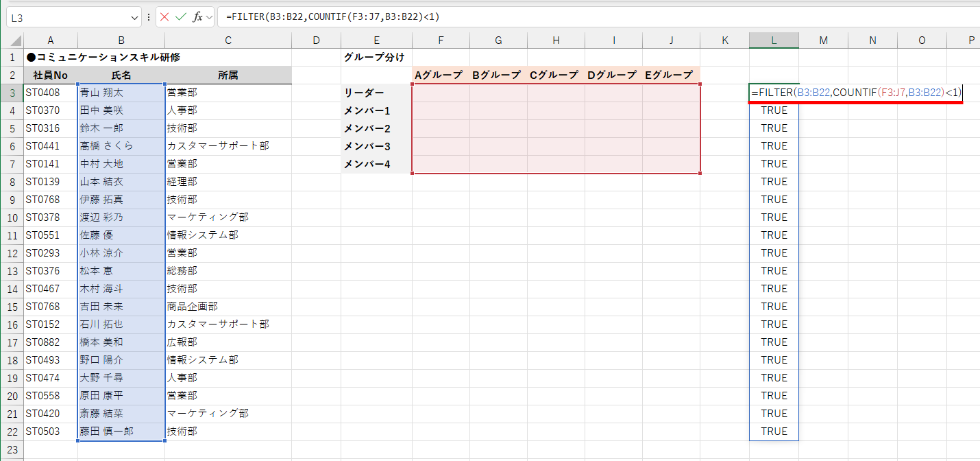
Task: Expand the formula bar with its chevron
Action: [209, 18]
